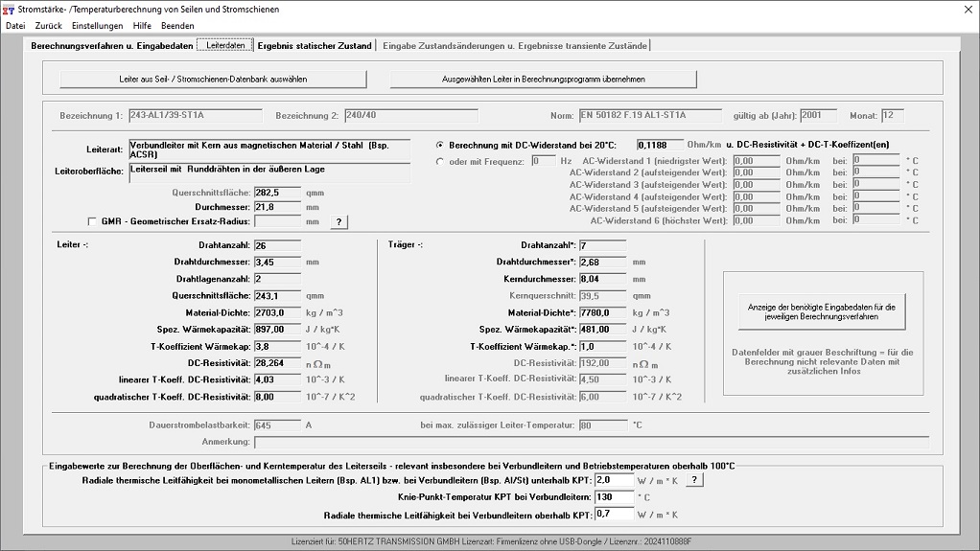Image resolution: width=980 pixels, height=551 pixels.
Task: Open the Datei menu
Action: point(15,26)
